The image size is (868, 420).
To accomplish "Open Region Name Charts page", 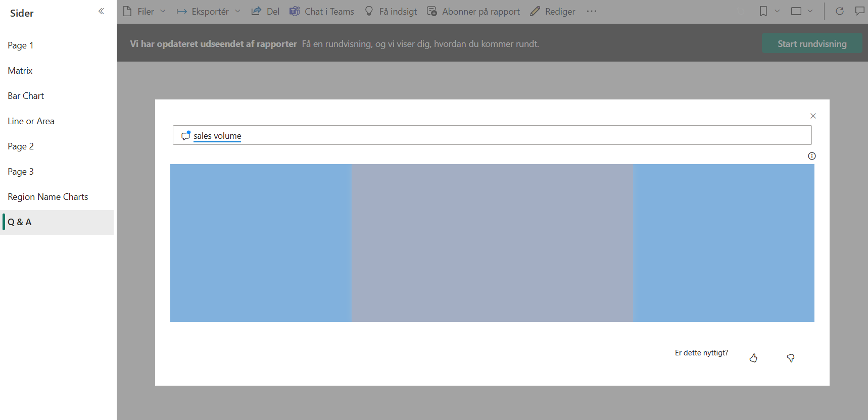I will [57, 197].
